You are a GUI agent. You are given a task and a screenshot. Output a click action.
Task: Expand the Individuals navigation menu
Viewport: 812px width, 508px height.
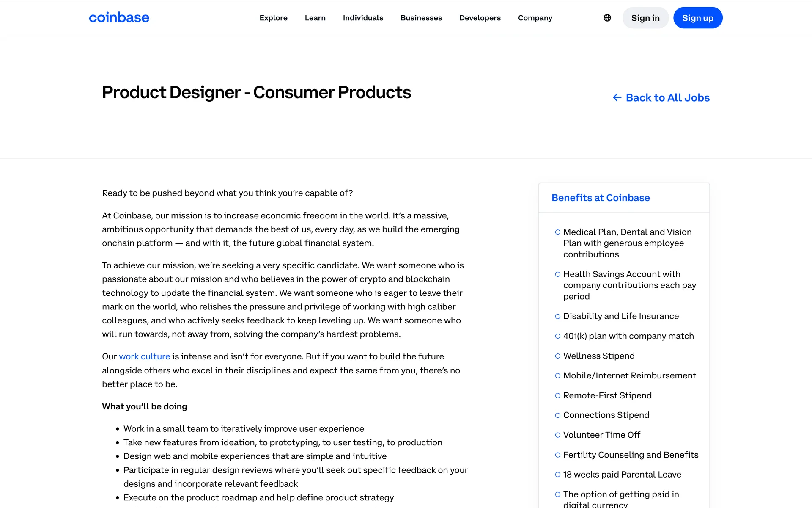coord(363,18)
